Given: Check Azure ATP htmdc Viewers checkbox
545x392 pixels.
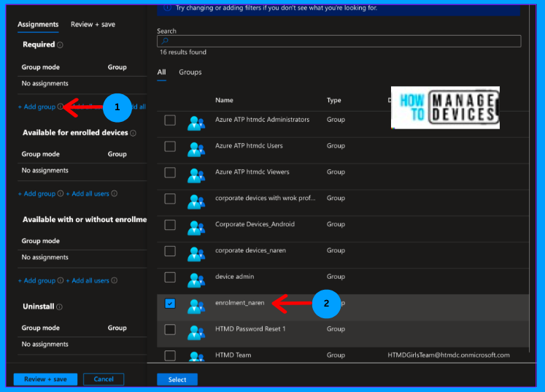Looking at the screenshot, I should pos(170,172).
